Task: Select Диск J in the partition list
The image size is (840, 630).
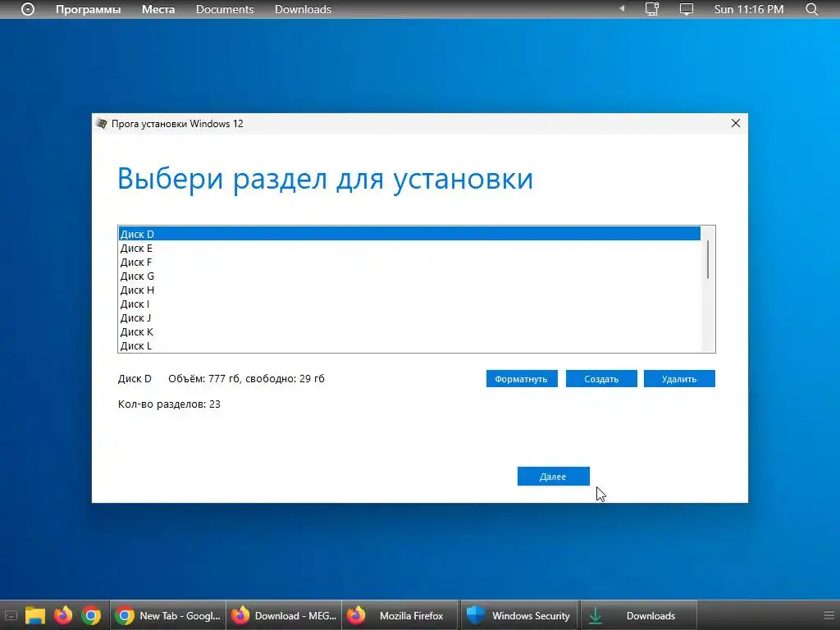Action: point(409,317)
